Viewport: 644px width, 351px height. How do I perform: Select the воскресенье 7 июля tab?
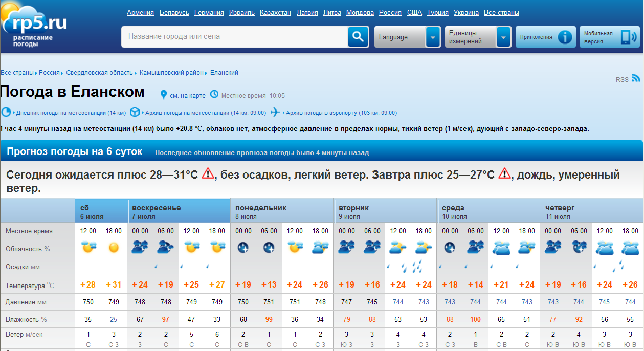tap(179, 212)
